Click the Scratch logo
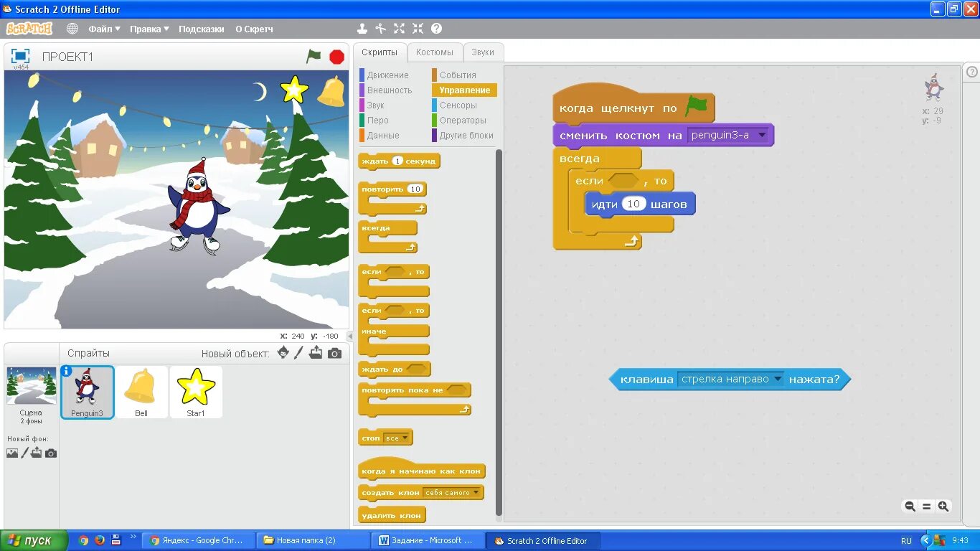This screenshot has height=551, width=980. coord(29,29)
